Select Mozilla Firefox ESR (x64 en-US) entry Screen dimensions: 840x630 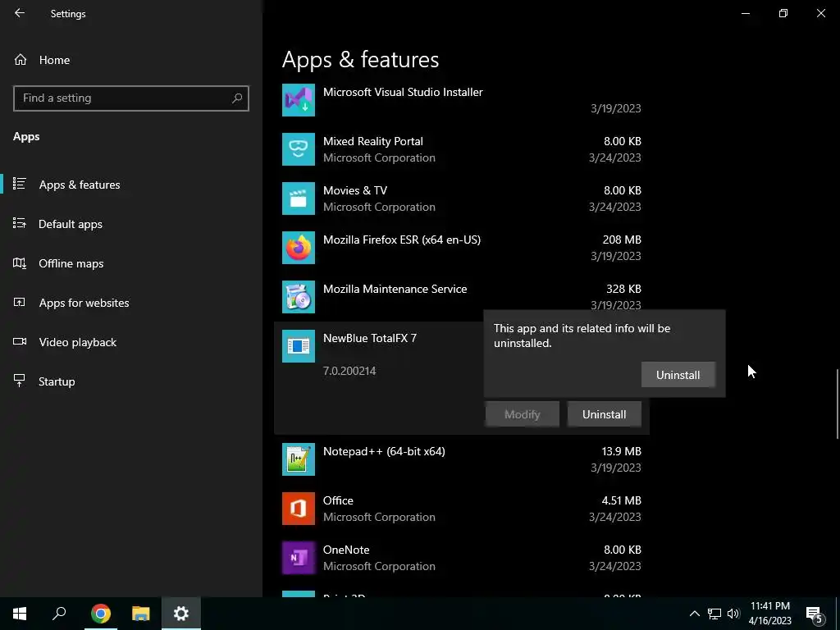coord(461,248)
